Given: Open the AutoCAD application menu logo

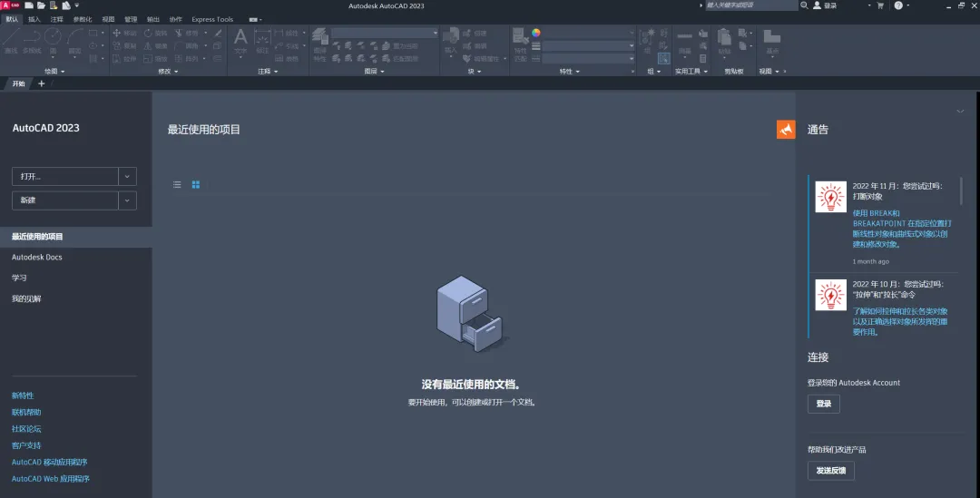Looking at the screenshot, I should 11,5.
